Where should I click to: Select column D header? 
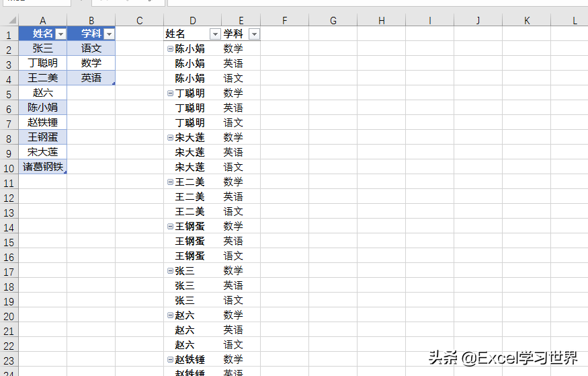click(192, 20)
